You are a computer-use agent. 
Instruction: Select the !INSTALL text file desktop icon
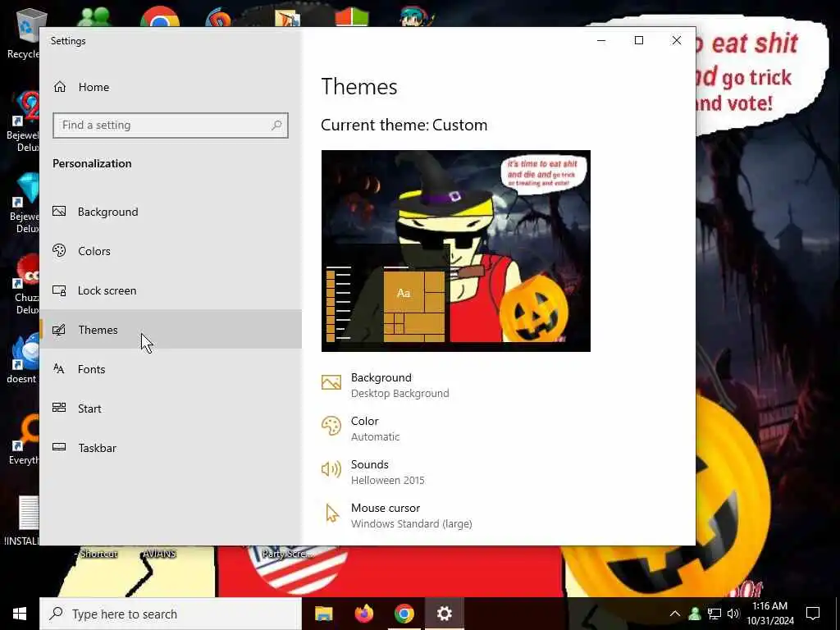tap(22, 519)
